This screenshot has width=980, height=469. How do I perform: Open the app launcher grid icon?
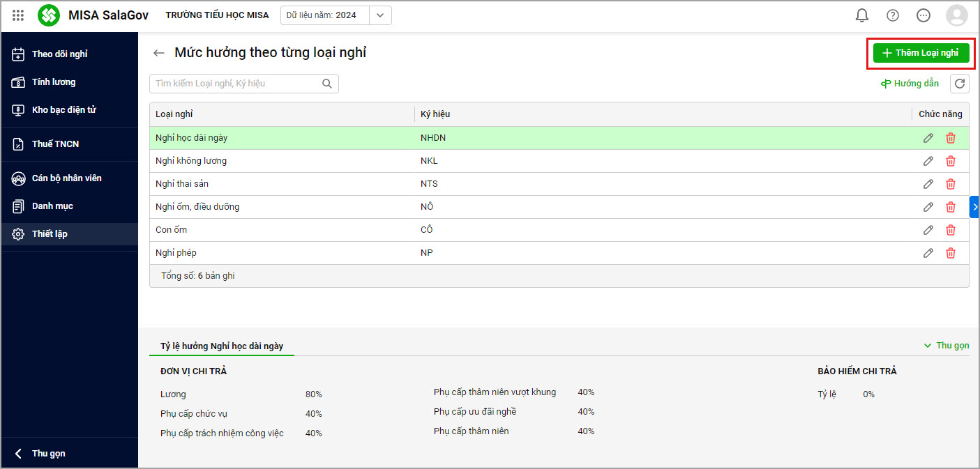(18, 15)
